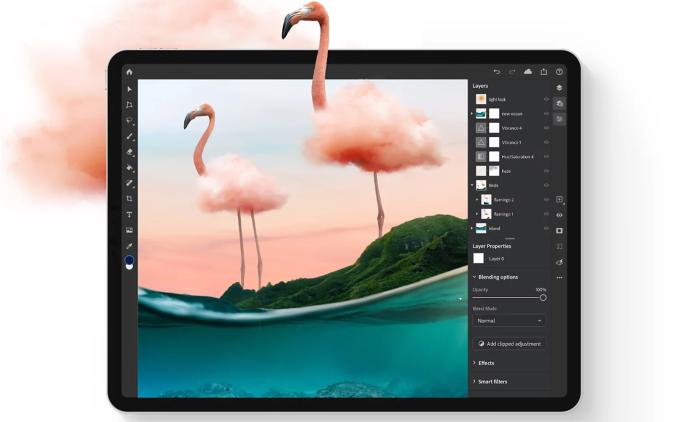The width and height of the screenshot is (675, 422).
Task: Expand the flamingo 1 layer
Action: pos(477,214)
